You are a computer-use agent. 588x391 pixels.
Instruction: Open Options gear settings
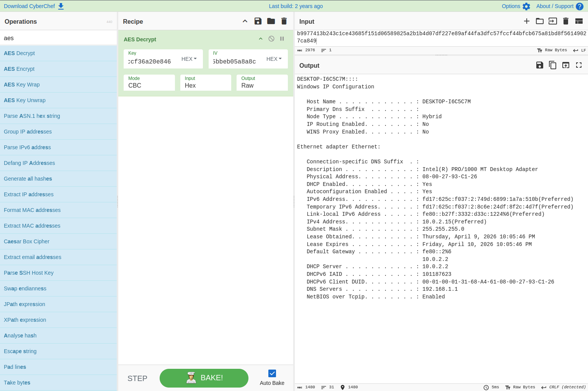point(526,6)
